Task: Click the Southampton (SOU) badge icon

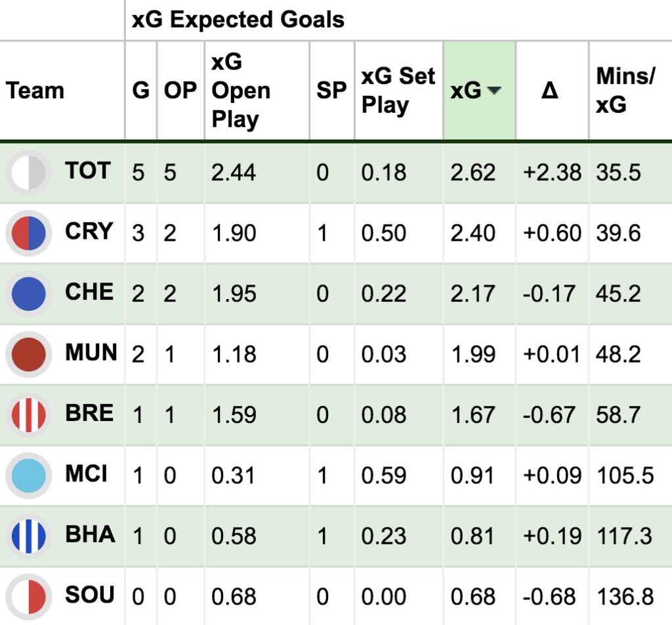Action: tap(28, 597)
